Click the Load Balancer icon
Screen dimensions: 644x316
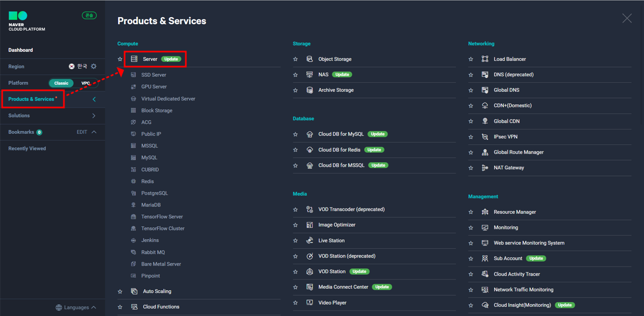point(485,59)
